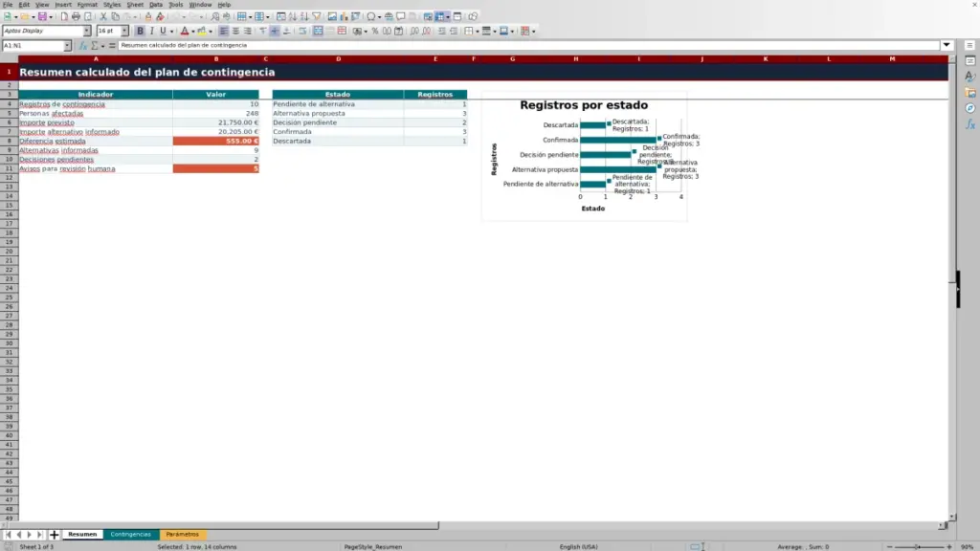The width and height of the screenshot is (980, 551).
Task: Open the sidebar Navigator compass icon
Action: pyautogui.click(x=970, y=108)
